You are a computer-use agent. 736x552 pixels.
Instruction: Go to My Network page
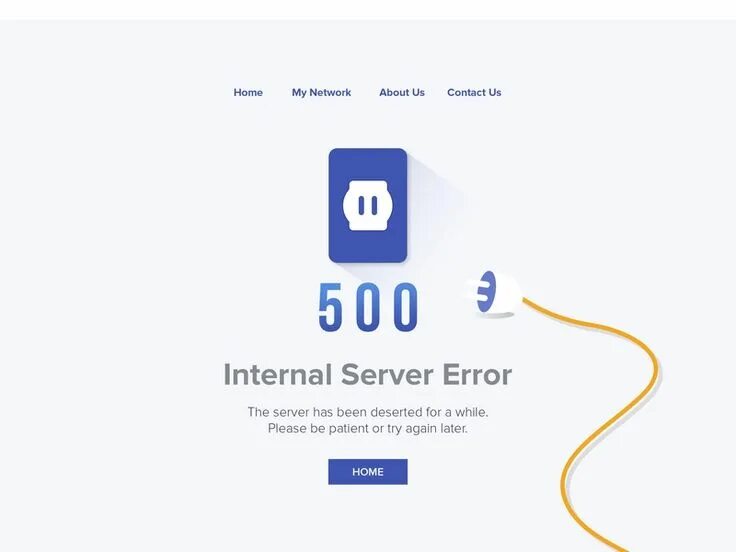click(x=321, y=92)
